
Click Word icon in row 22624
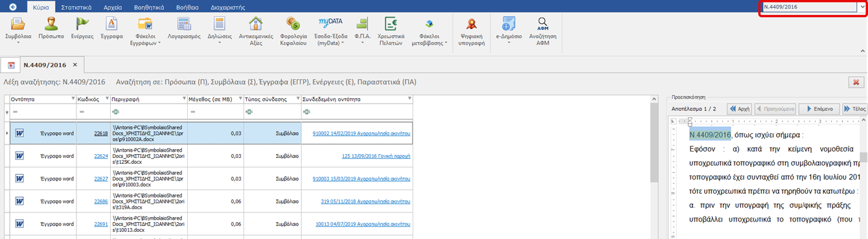[x=19, y=155]
